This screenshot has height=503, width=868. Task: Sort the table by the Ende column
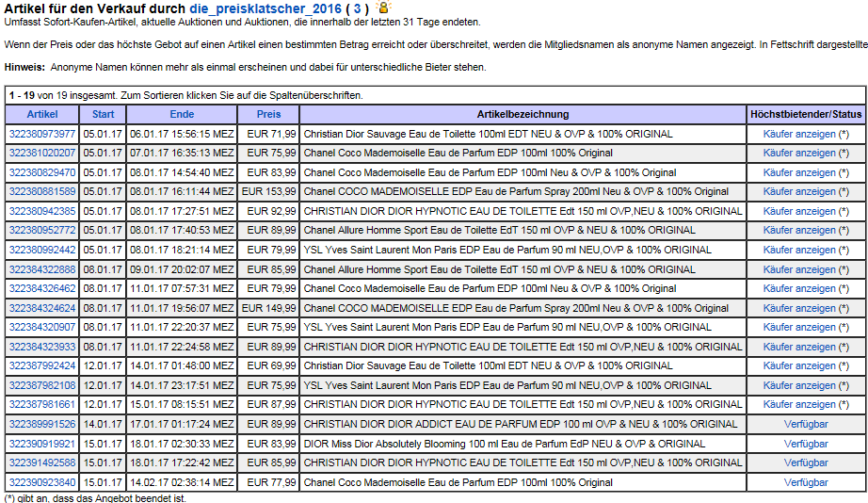click(182, 114)
